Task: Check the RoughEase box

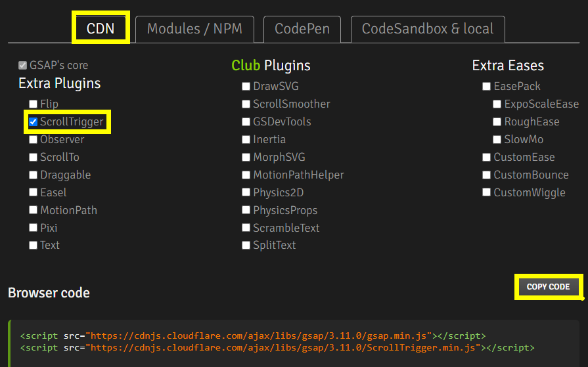Action: pos(497,121)
